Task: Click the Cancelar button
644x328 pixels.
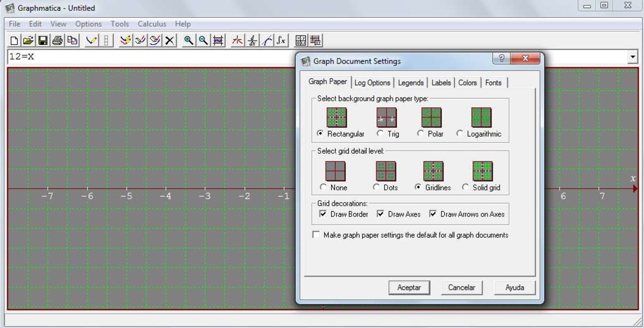Action: pos(461,288)
